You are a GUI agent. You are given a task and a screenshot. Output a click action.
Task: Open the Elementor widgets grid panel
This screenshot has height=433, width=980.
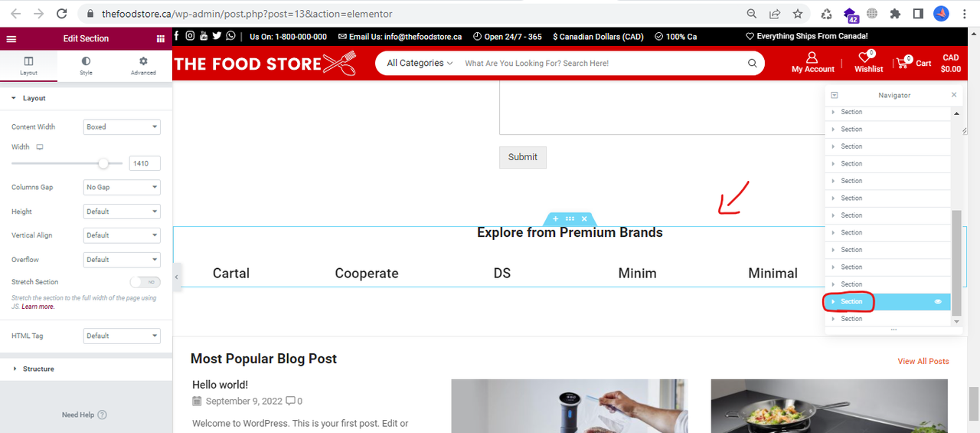pos(160,38)
